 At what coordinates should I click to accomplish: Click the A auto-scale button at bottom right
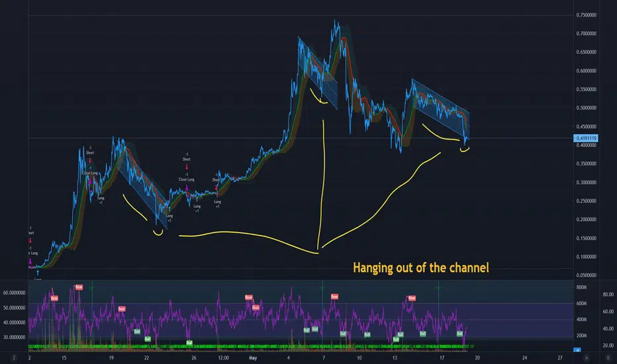[587, 357]
